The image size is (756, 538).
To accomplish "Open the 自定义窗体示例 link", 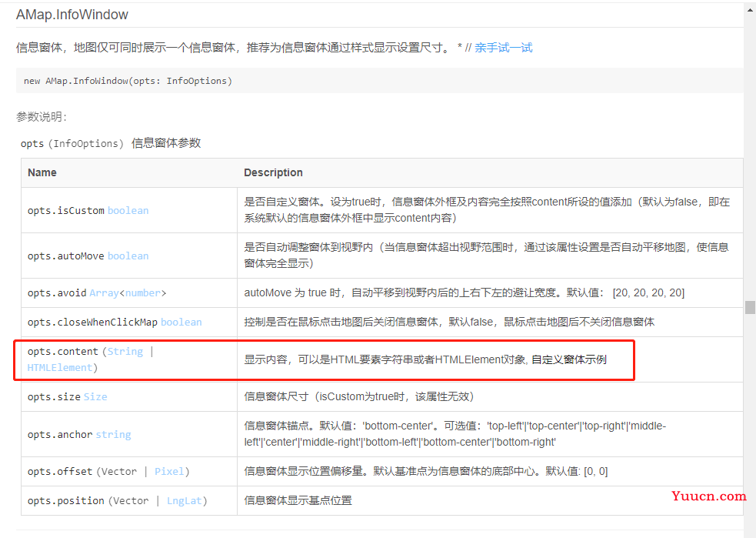I will tap(569, 359).
